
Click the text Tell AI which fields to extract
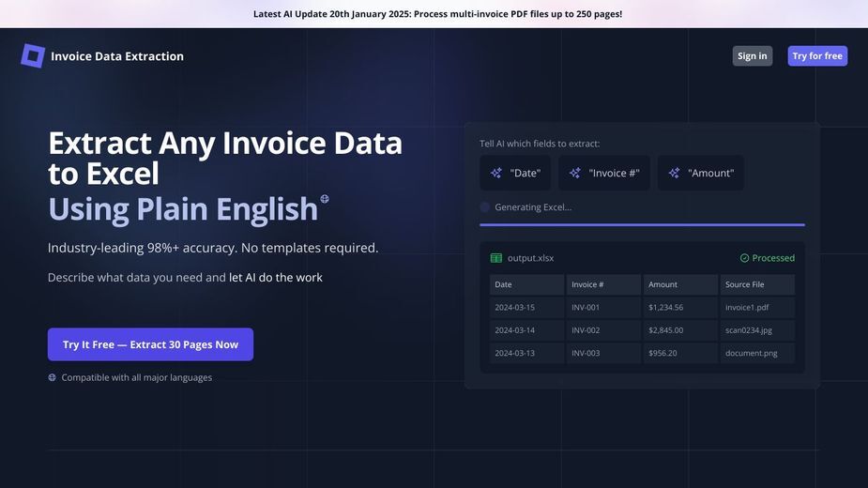click(540, 144)
